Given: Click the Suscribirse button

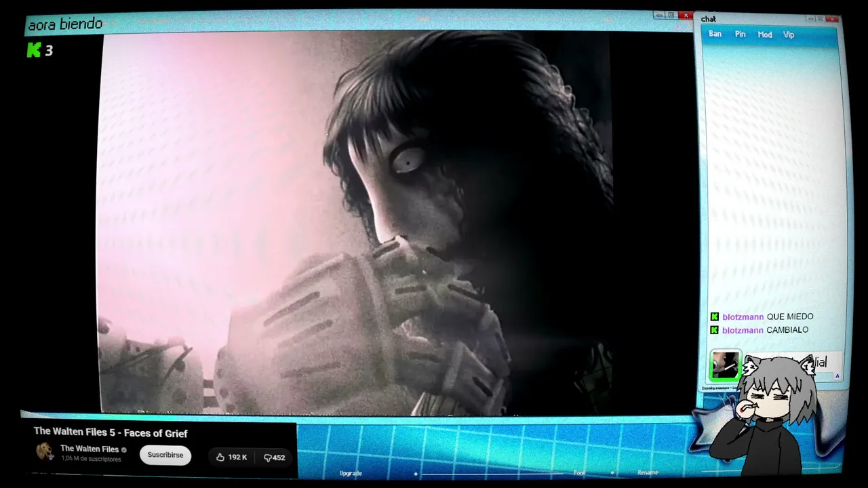Looking at the screenshot, I should coord(165,455).
